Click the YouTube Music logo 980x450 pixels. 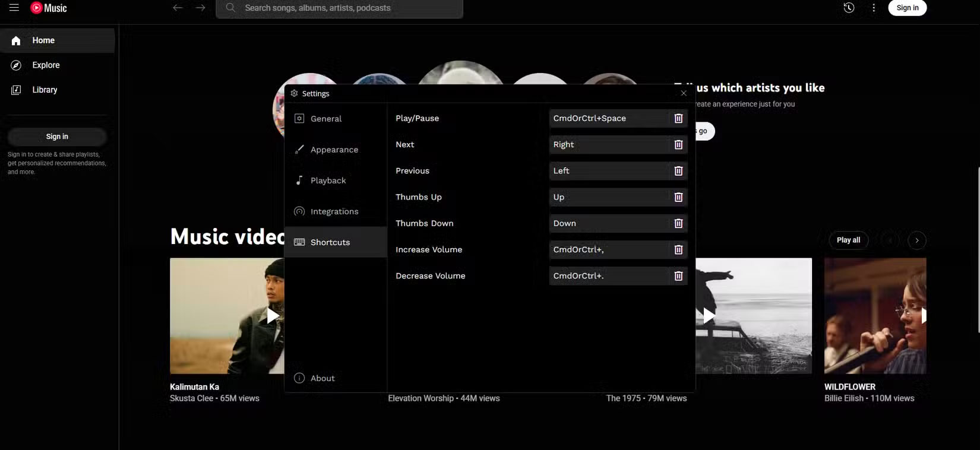49,8
